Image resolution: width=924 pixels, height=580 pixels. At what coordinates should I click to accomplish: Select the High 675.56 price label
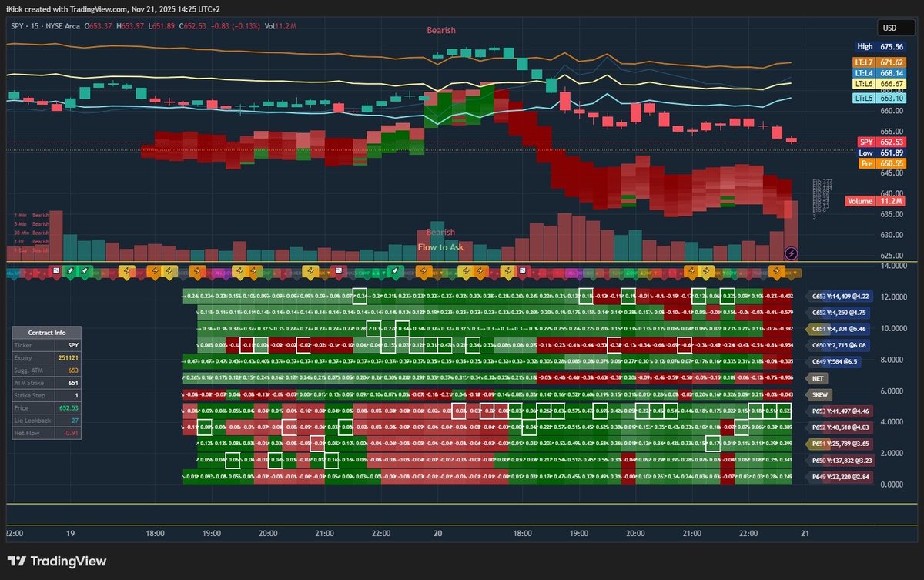pyautogui.click(x=880, y=46)
